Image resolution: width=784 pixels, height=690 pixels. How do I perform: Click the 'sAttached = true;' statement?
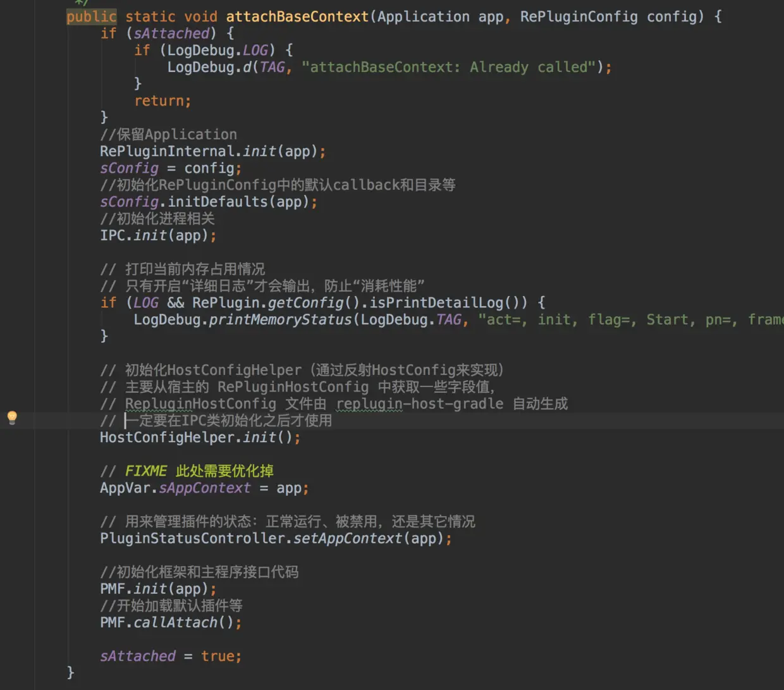tap(171, 656)
